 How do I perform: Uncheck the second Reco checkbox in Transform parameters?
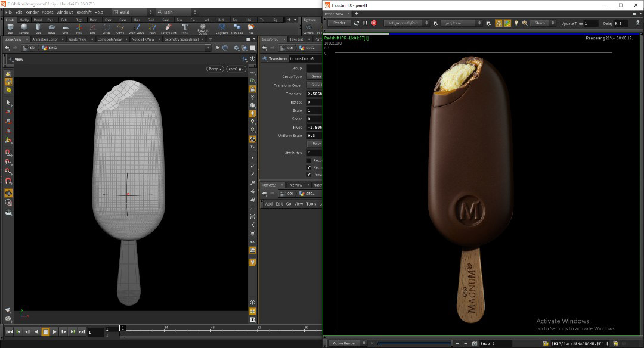pyautogui.click(x=309, y=167)
